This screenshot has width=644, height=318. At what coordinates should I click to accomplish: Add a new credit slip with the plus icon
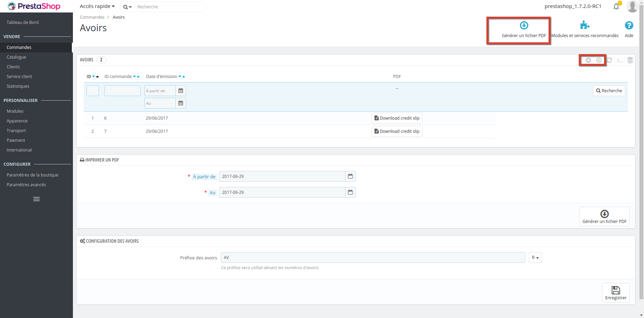click(588, 60)
